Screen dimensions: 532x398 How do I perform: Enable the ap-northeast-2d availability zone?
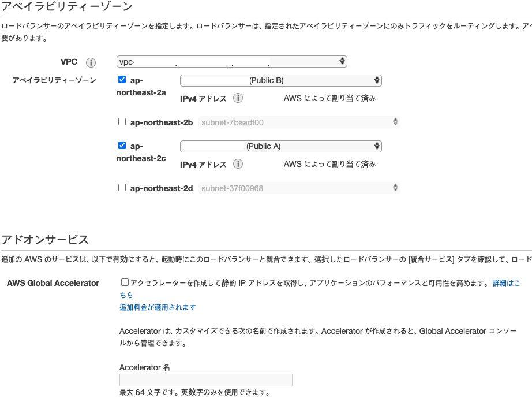tap(122, 187)
